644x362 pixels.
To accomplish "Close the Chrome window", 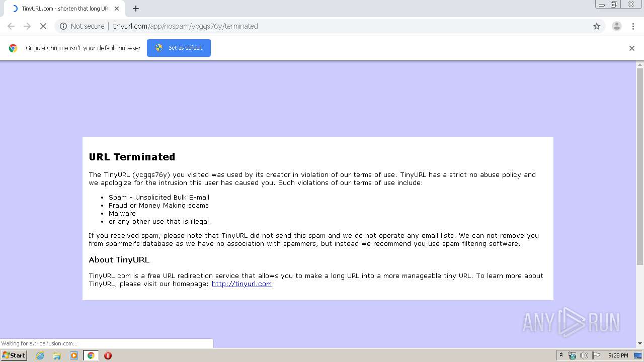I will pyautogui.click(x=631, y=5).
